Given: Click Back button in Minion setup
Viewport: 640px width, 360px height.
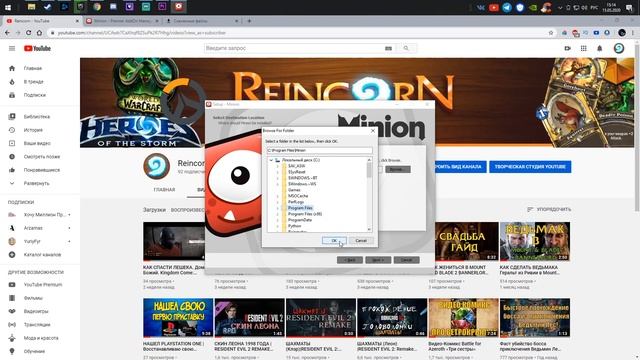Looking at the screenshot, I should coord(350,260).
